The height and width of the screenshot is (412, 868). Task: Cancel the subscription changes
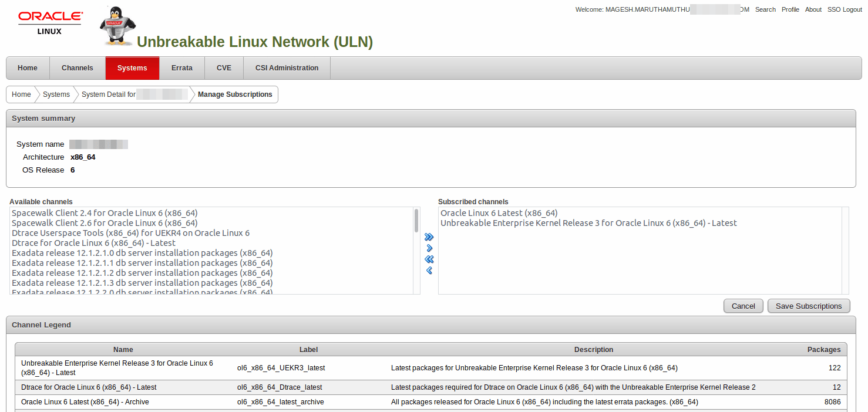click(743, 306)
